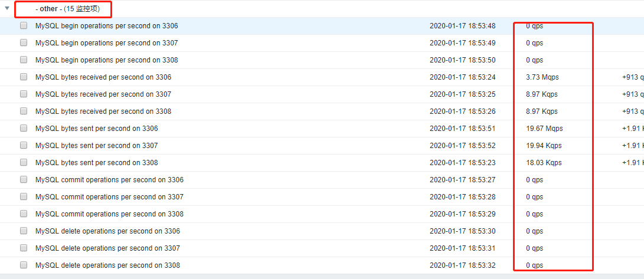Click timestamp 2020-01-17 18:53:52
Screen dimensions: 644x279
pyautogui.click(x=462, y=146)
